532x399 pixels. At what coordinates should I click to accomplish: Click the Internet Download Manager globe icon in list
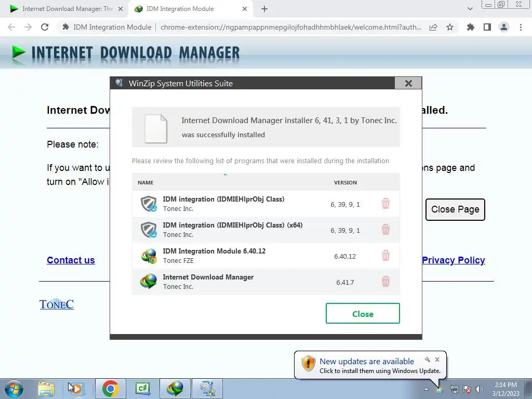coord(149,282)
